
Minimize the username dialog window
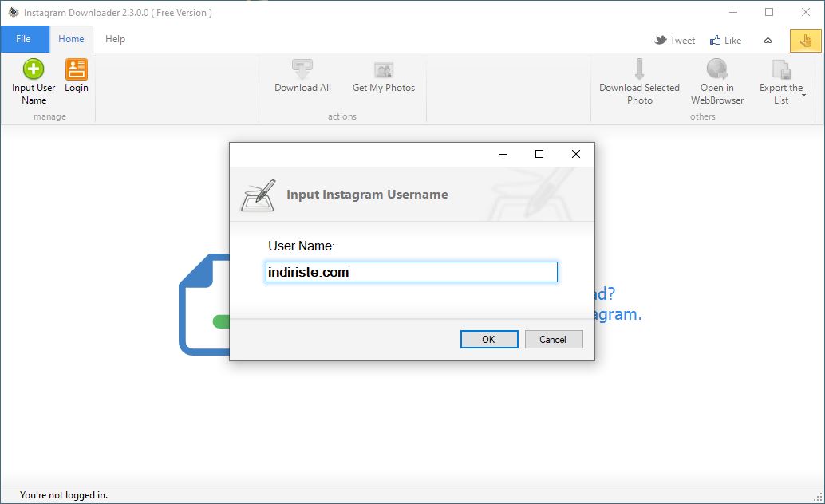pyautogui.click(x=503, y=154)
